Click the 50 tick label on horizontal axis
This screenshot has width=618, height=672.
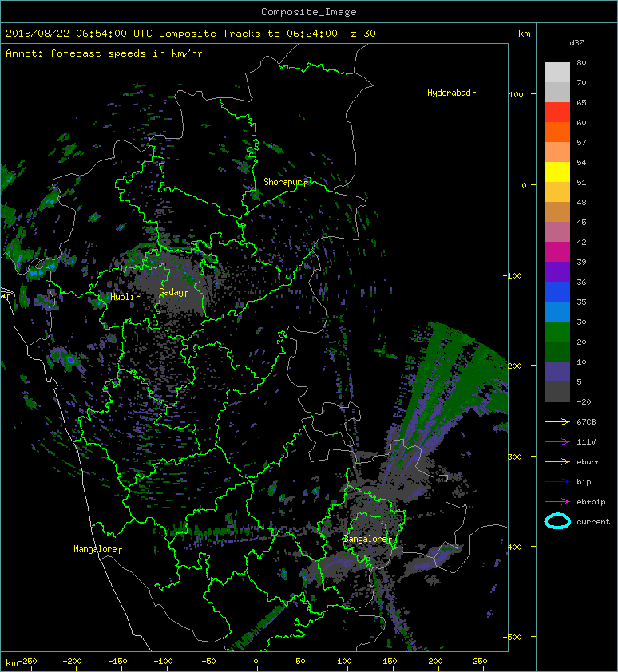[x=300, y=662]
